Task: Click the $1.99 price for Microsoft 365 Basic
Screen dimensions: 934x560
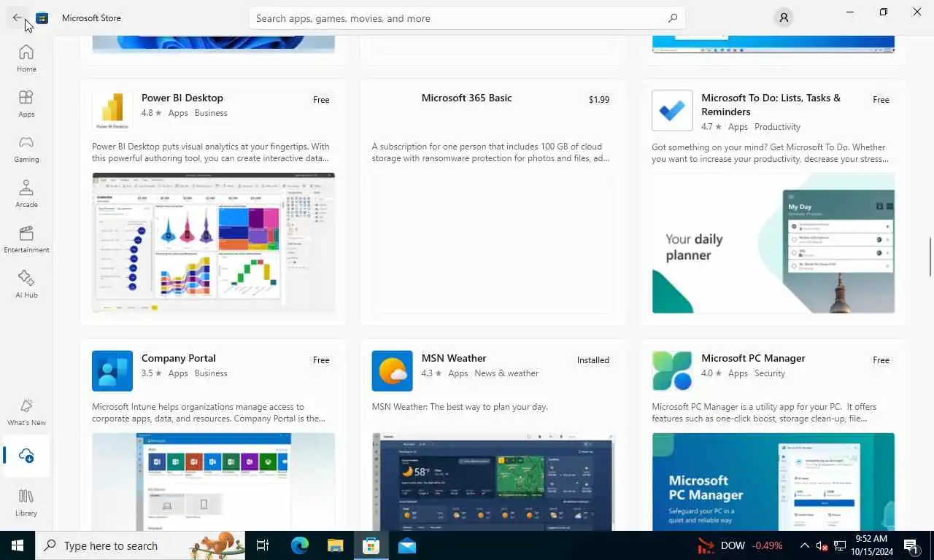Action: (599, 100)
